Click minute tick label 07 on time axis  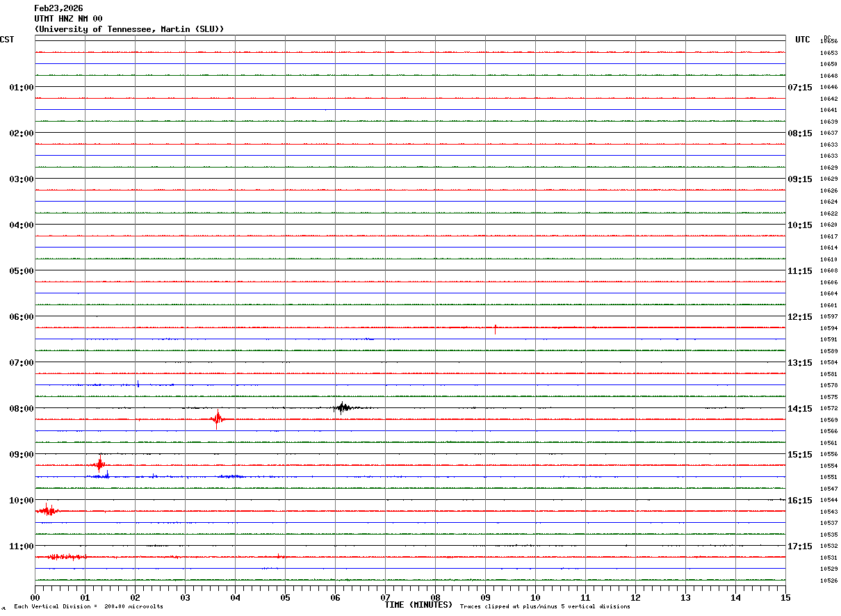click(x=386, y=597)
